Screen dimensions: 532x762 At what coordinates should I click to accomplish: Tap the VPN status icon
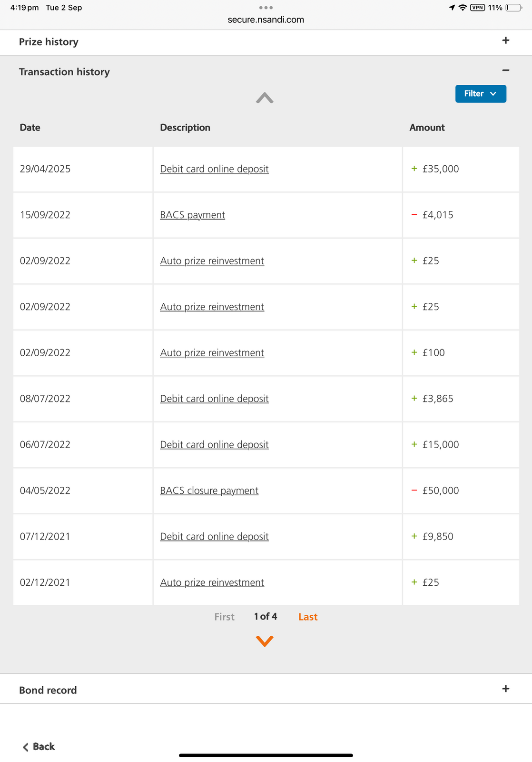(477, 8)
